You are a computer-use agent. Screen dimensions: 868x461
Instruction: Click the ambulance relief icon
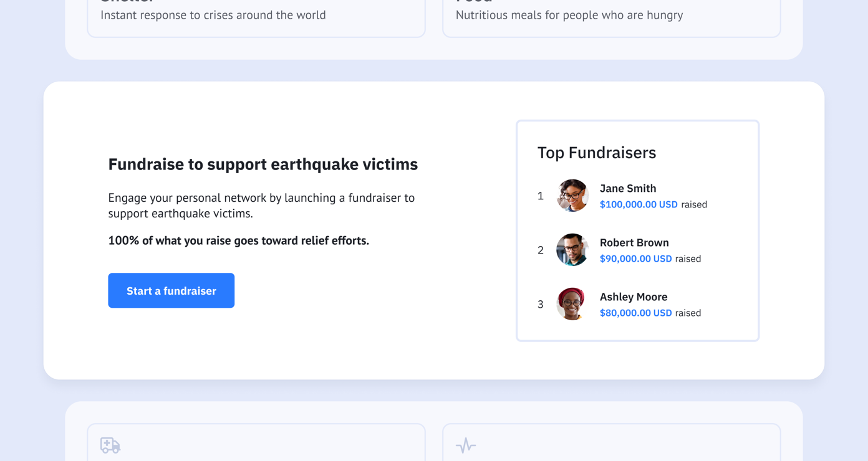[110, 445]
